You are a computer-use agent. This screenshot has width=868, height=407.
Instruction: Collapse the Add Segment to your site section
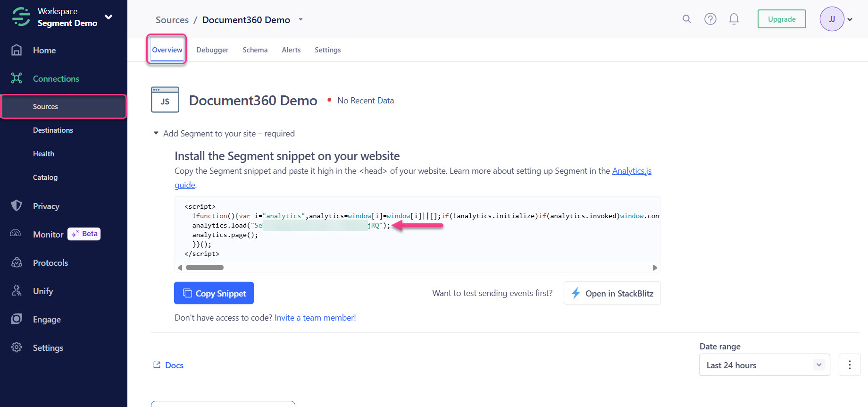pyautogui.click(x=156, y=133)
